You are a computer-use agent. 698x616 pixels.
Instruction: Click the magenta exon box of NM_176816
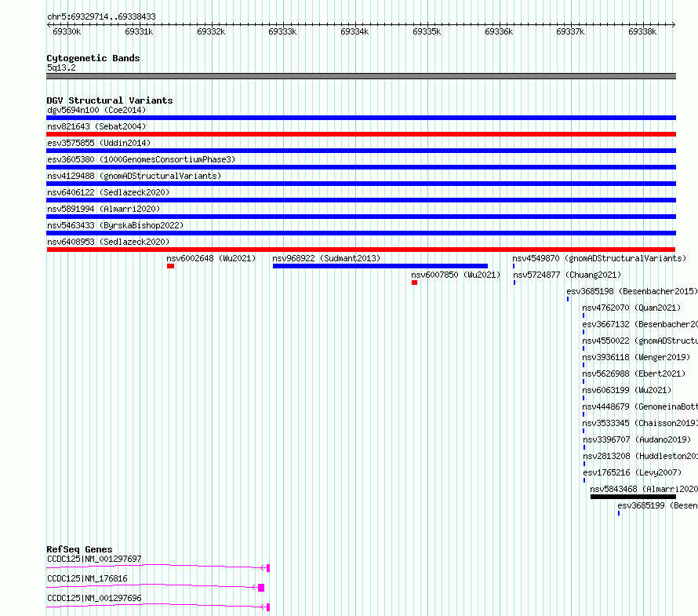point(261,588)
